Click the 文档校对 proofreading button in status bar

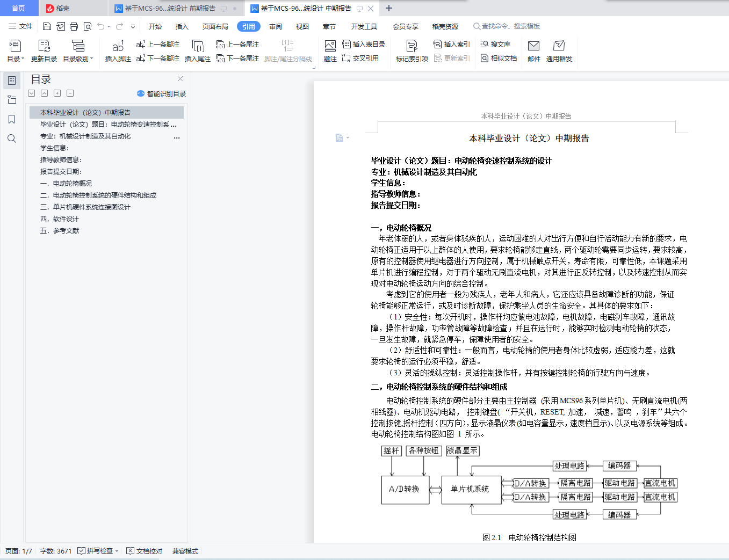coord(144,551)
